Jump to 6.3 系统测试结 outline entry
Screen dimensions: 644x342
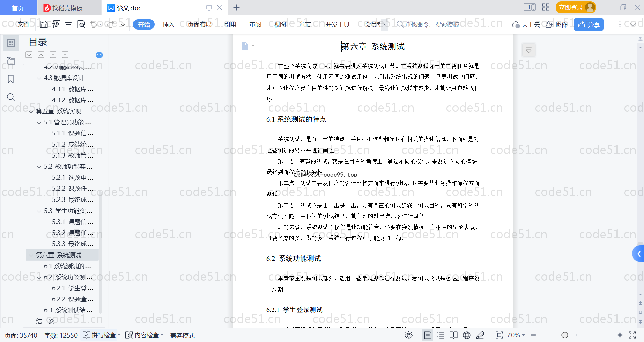tap(68, 310)
